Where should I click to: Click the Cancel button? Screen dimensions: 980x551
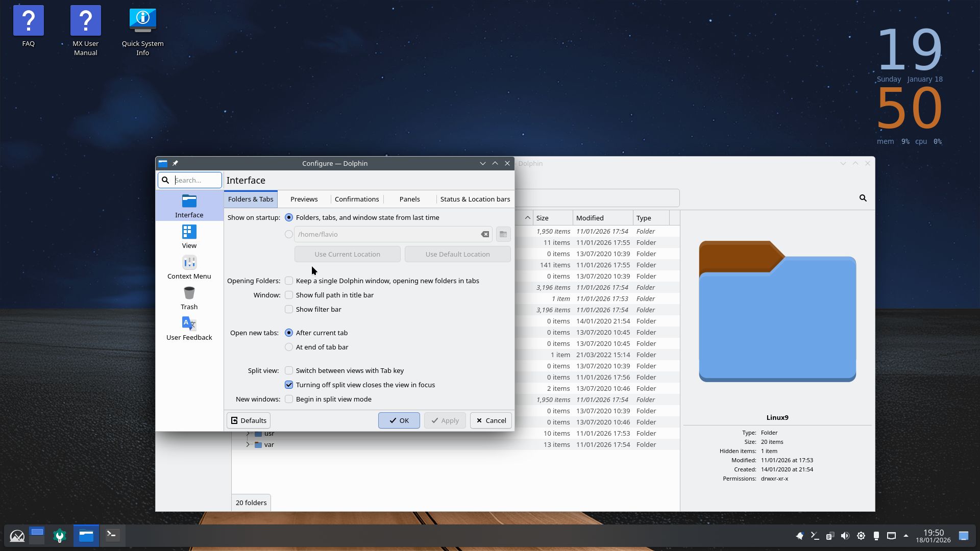[491, 420]
